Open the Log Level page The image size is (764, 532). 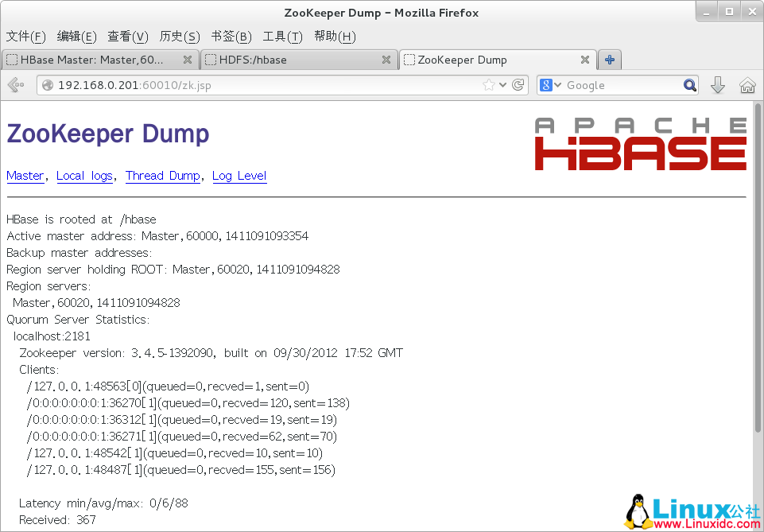coord(239,176)
